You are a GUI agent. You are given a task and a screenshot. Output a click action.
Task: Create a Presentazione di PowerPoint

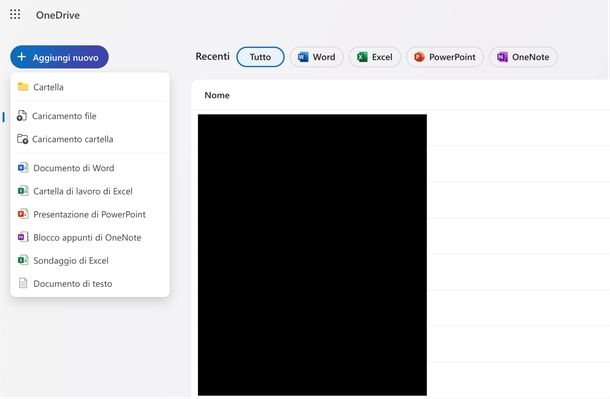90,214
